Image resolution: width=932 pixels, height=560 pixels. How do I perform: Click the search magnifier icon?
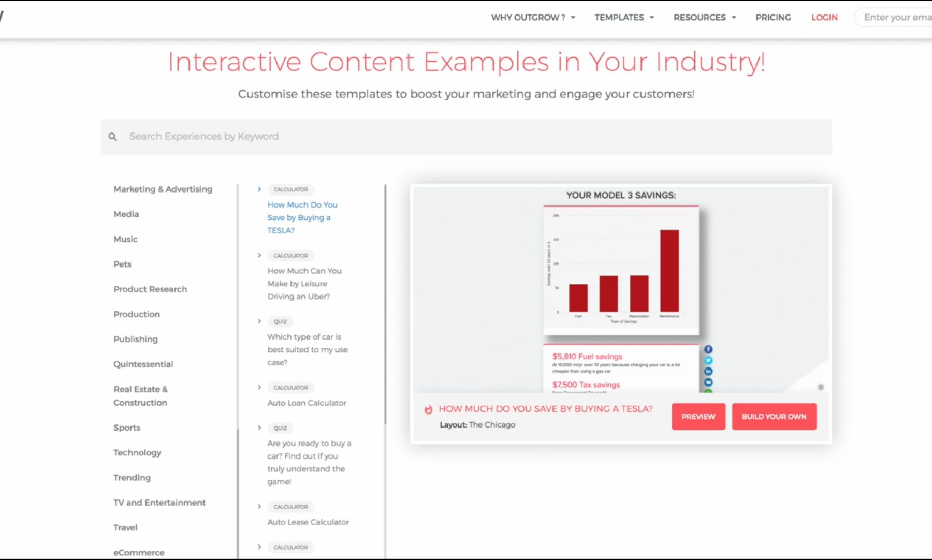coord(112,137)
